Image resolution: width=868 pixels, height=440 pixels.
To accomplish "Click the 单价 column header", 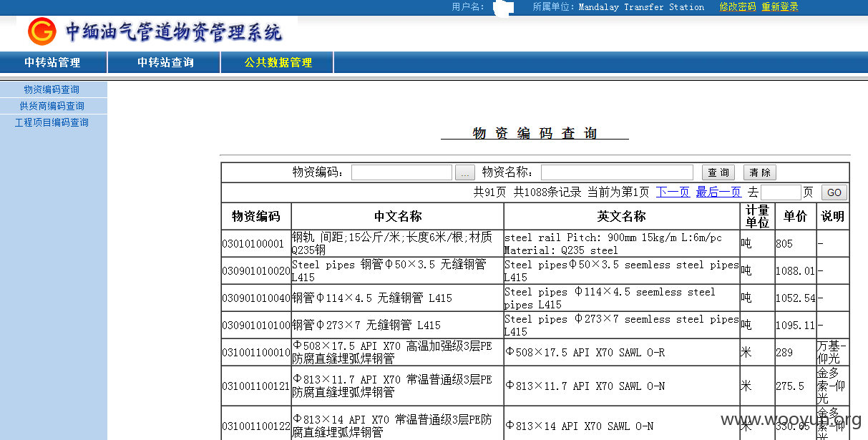I will click(795, 216).
